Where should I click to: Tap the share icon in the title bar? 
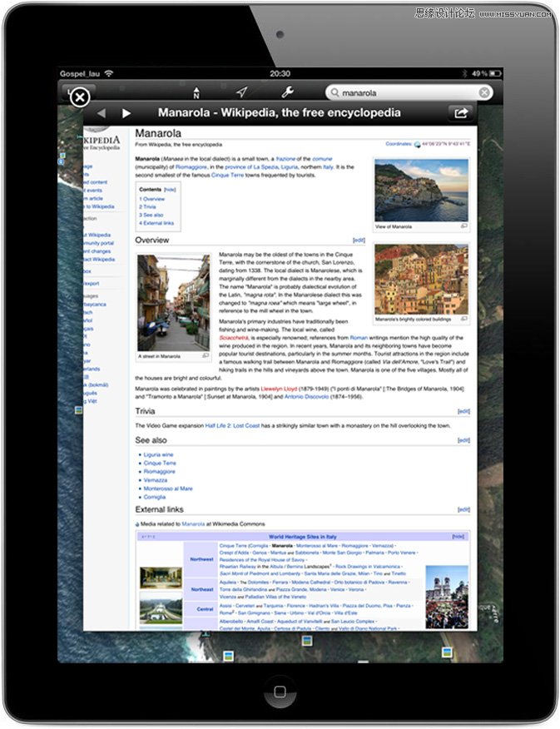[460, 113]
